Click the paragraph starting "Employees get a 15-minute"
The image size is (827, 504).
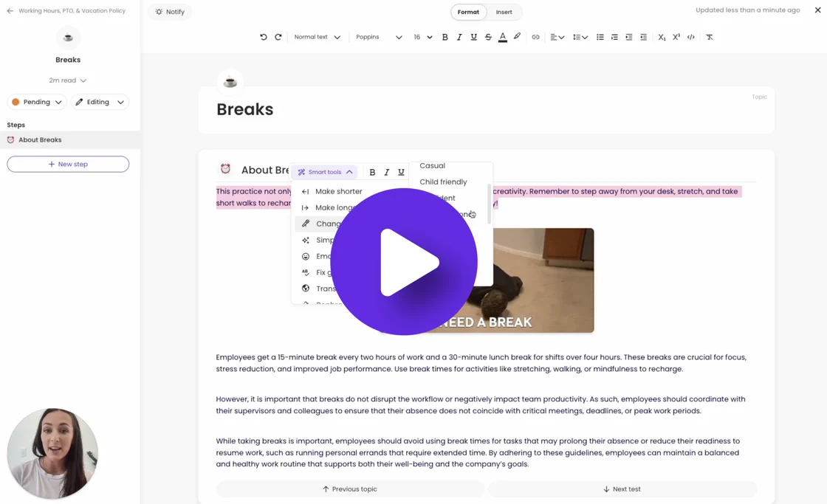pos(481,363)
